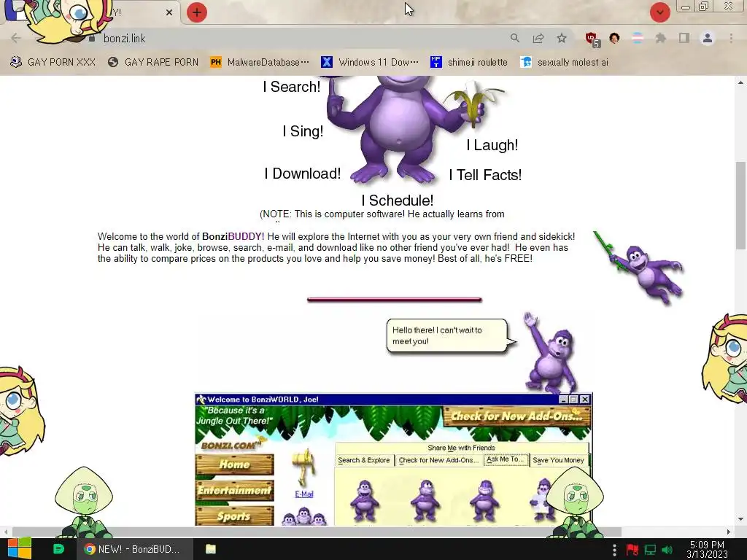747x560 pixels.
Task: Click the red flag tray icon
Action: click(632, 550)
